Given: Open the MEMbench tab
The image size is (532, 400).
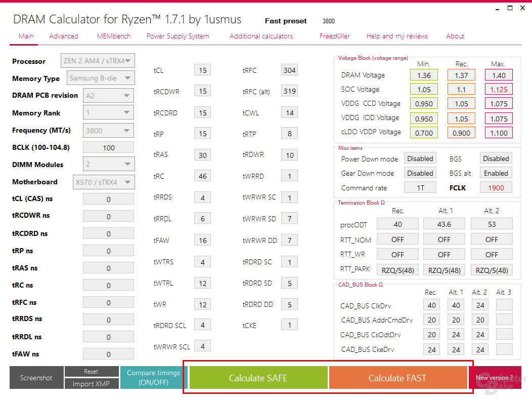Looking at the screenshot, I should coord(114,36).
